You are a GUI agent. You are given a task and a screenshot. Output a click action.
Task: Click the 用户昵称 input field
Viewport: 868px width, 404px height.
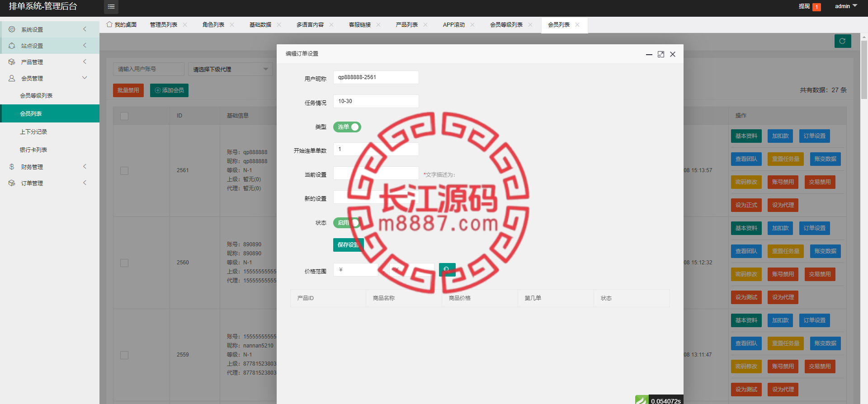tap(376, 77)
